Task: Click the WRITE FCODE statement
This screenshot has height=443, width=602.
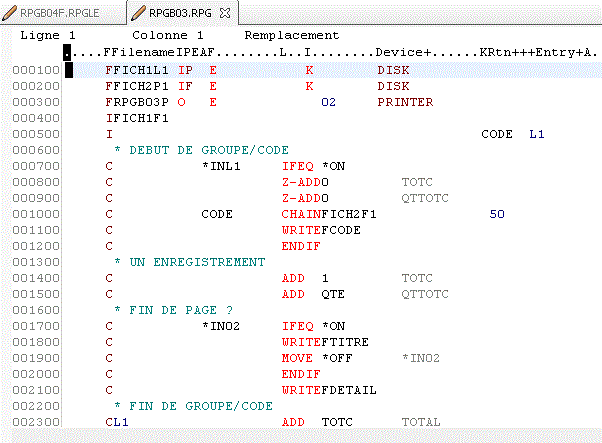Action: [x=321, y=230]
